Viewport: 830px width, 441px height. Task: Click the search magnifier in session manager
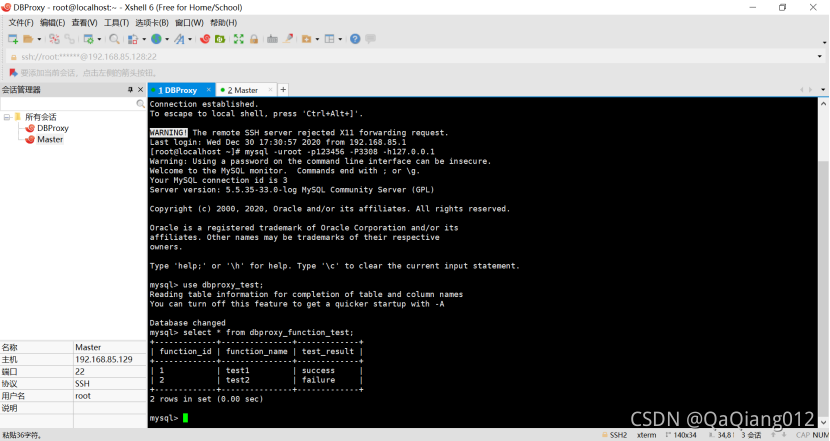(140, 104)
